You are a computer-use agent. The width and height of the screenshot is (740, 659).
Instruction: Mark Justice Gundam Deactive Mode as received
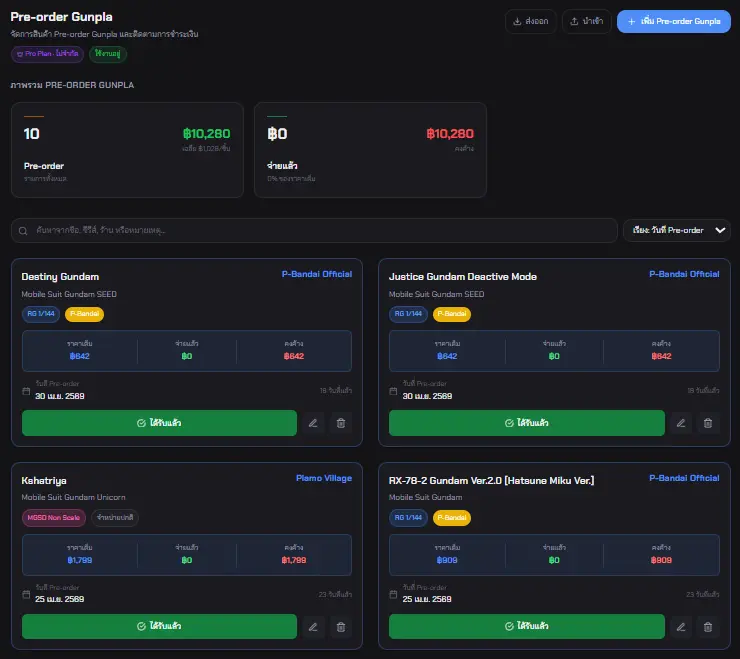tap(527, 423)
